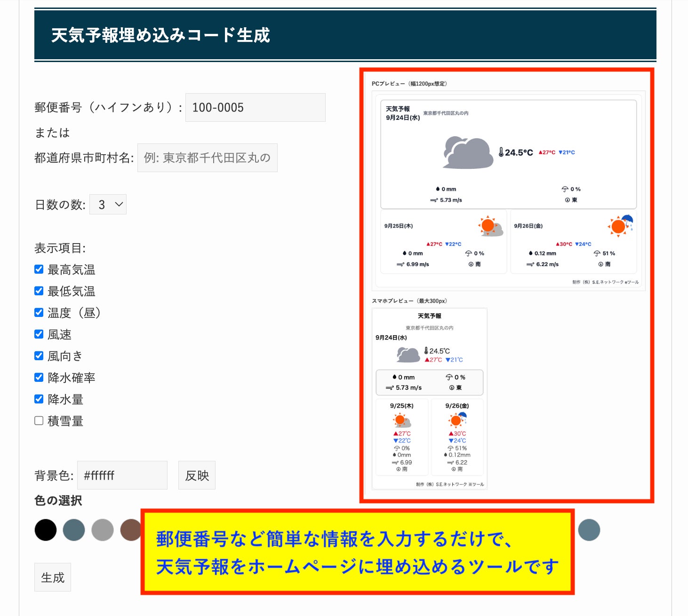Click the cloud icon in the smartphone preview
This screenshot has height=616, width=688.
point(408,355)
